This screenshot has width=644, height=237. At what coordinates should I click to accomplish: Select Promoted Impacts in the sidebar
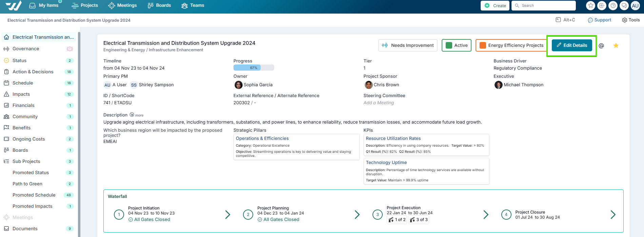point(33,206)
